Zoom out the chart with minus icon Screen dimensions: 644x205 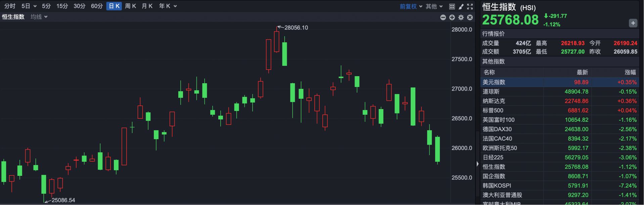click(443, 17)
